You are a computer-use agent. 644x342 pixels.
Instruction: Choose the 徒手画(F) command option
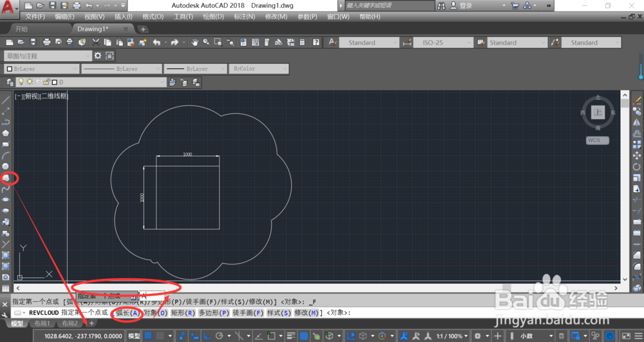point(248,313)
